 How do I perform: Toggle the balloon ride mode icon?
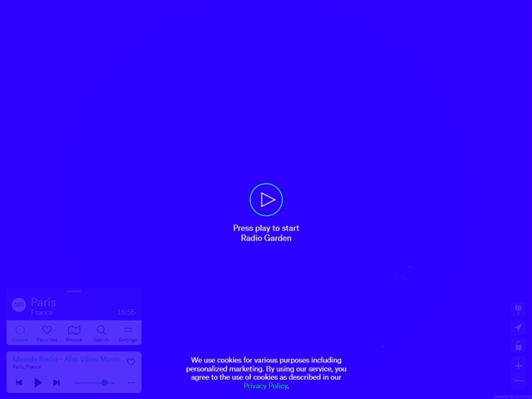point(519,308)
